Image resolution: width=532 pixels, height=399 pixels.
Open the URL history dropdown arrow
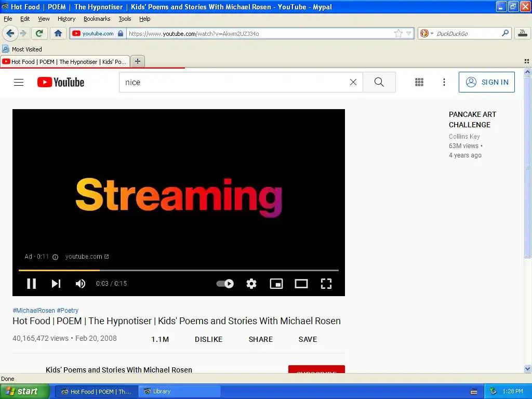click(409, 33)
